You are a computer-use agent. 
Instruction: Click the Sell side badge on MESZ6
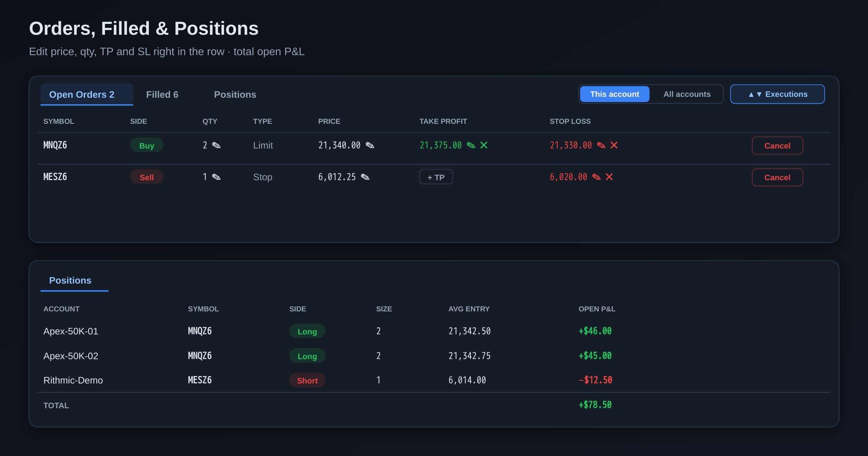click(x=147, y=177)
